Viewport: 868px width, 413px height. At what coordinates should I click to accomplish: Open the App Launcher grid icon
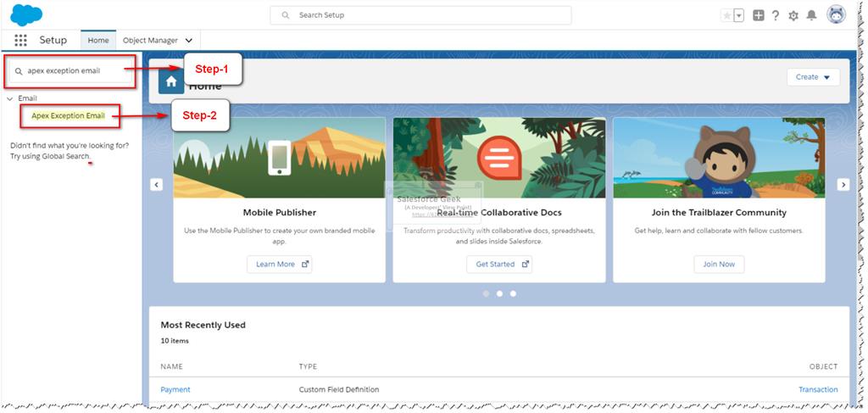point(20,40)
